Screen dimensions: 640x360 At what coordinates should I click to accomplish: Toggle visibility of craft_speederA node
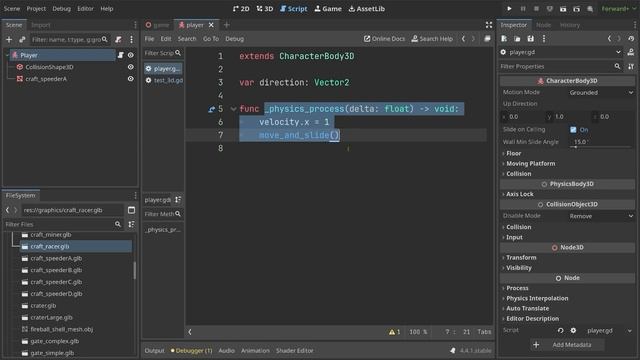[x=131, y=79]
